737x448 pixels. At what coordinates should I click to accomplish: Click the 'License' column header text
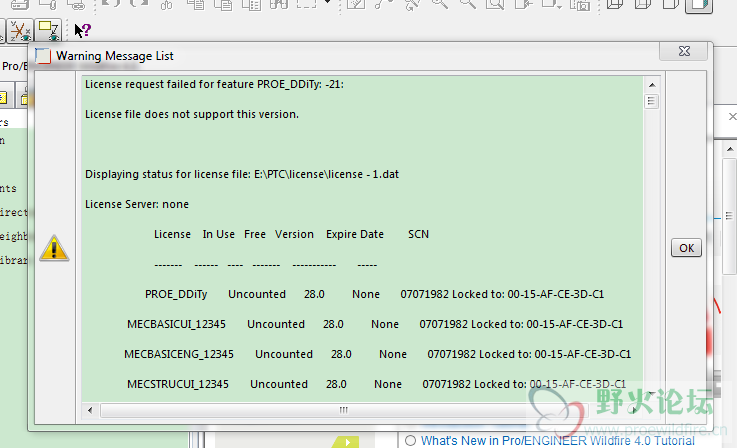pyautogui.click(x=172, y=234)
